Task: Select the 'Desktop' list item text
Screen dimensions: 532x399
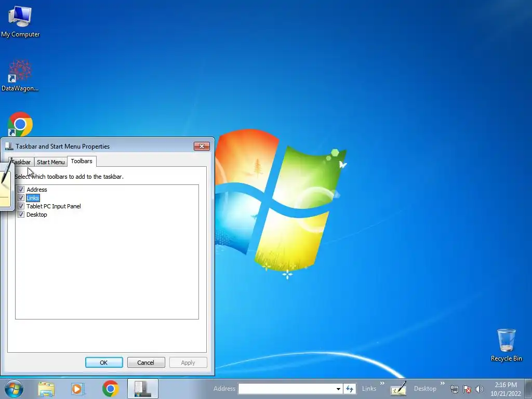Action: click(x=37, y=215)
